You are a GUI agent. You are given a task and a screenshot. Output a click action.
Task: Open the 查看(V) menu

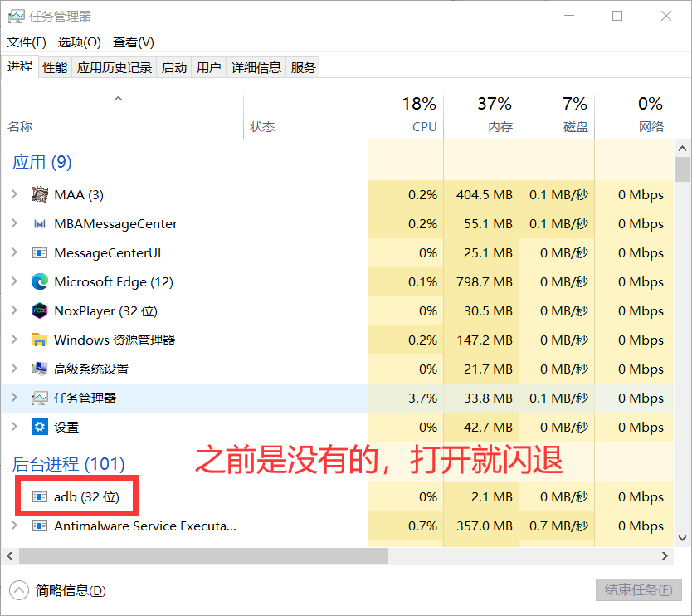tap(134, 42)
